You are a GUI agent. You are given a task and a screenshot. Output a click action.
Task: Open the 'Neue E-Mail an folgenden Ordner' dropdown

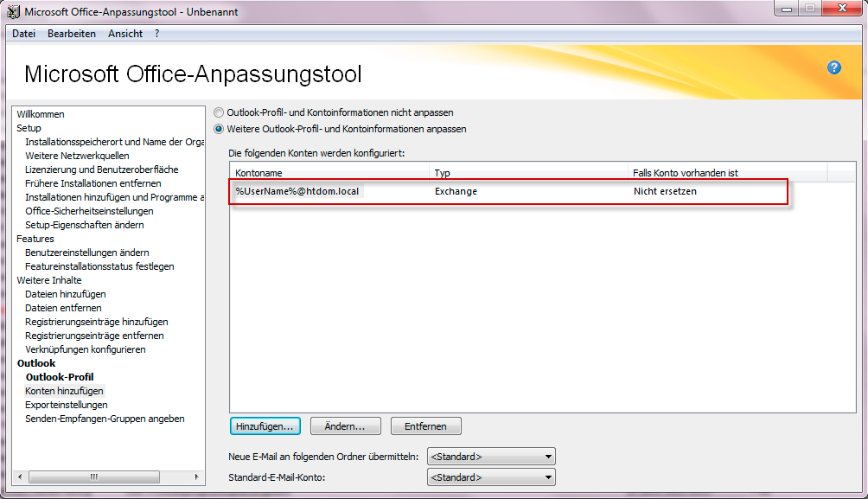tap(491, 457)
